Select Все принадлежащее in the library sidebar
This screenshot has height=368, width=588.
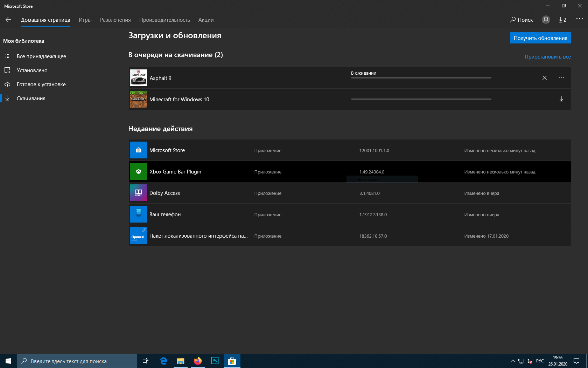[41, 56]
